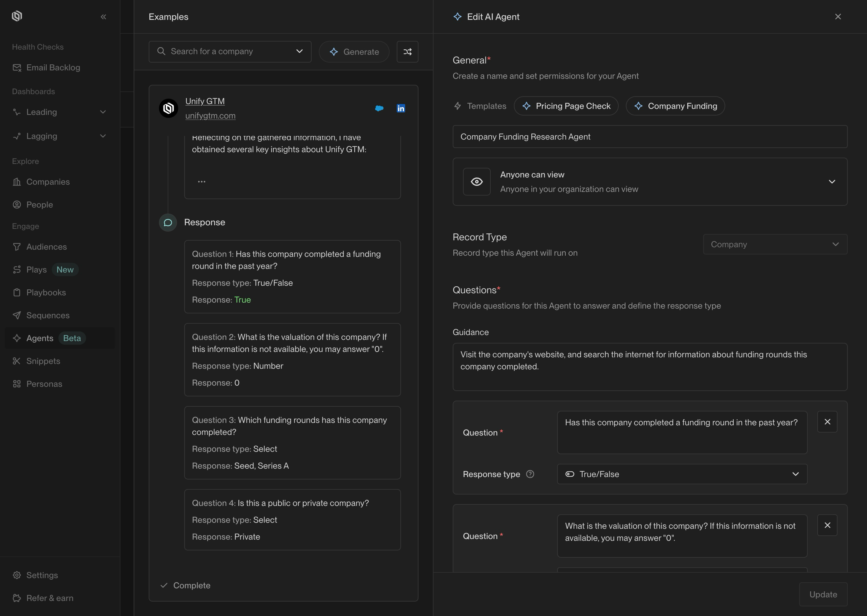The height and width of the screenshot is (616, 867).
Task: Collapse the sidebar with double chevron icon
Action: point(103,17)
